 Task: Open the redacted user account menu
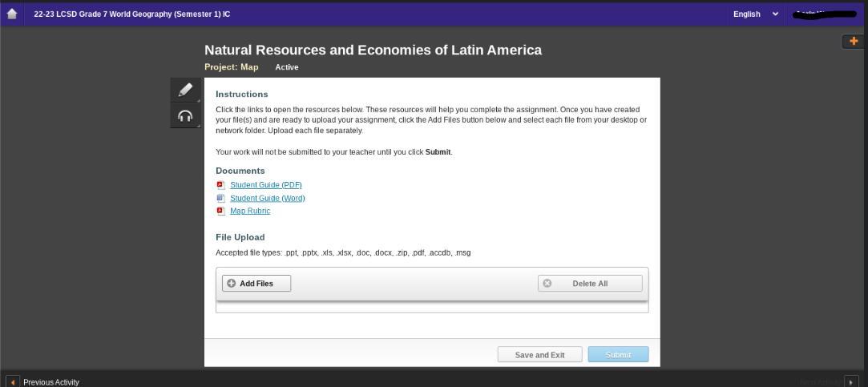point(823,14)
